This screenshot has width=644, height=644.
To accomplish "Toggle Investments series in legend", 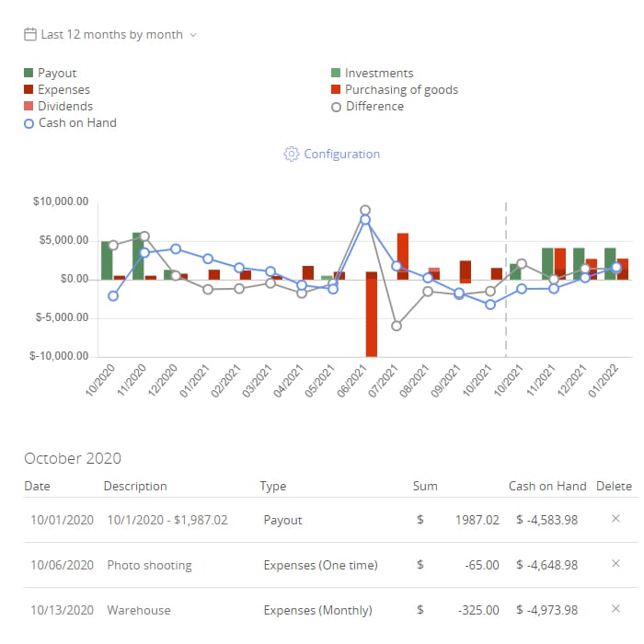I will click(x=378, y=74).
